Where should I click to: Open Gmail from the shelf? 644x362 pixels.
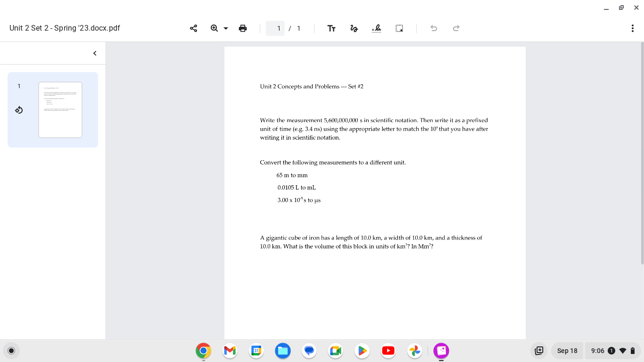tap(230, 351)
